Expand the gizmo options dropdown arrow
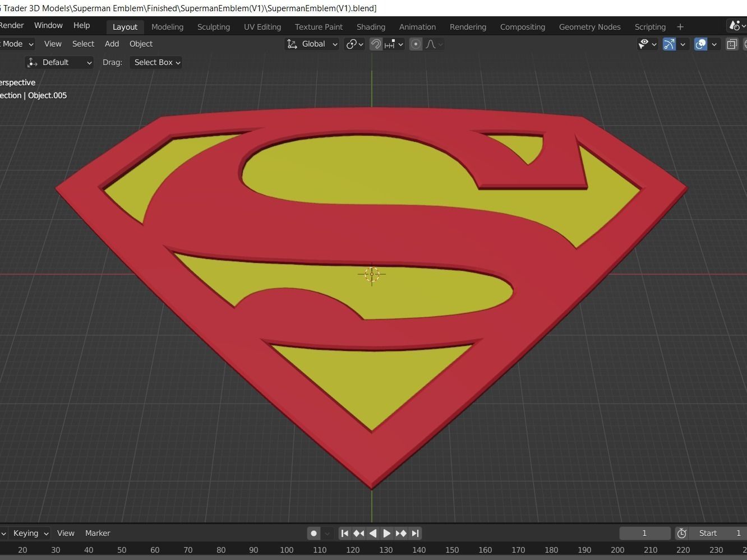This screenshot has height=560, width=747. [x=683, y=44]
